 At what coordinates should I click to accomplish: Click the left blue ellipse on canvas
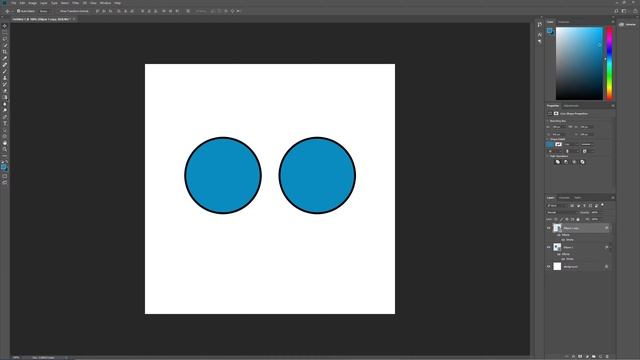(x=223, y=176)
